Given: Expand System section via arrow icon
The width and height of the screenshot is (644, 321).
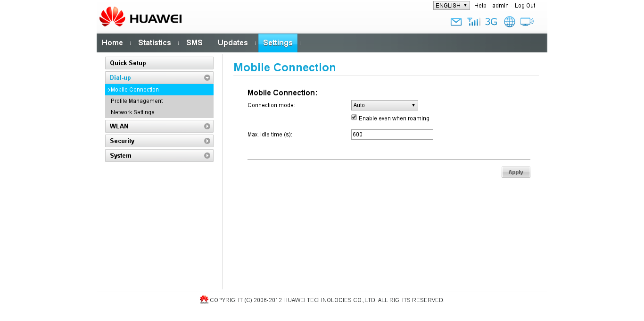Looking at the screenshot, I should [x=207, y=156].
